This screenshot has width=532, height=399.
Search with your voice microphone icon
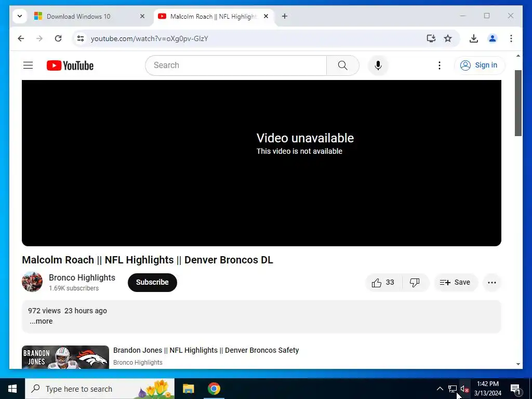point(378,65)
